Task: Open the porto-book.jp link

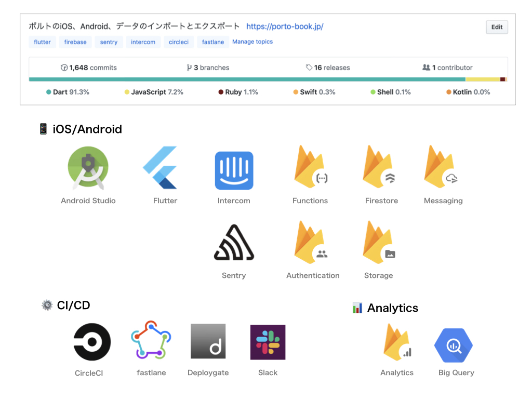Action: (285, 26)
